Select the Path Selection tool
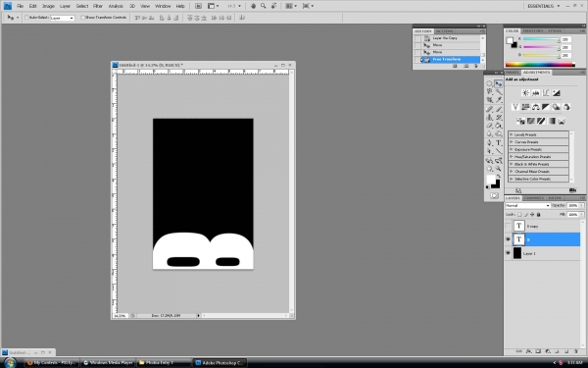588x368 pixels. pos(489,151)
